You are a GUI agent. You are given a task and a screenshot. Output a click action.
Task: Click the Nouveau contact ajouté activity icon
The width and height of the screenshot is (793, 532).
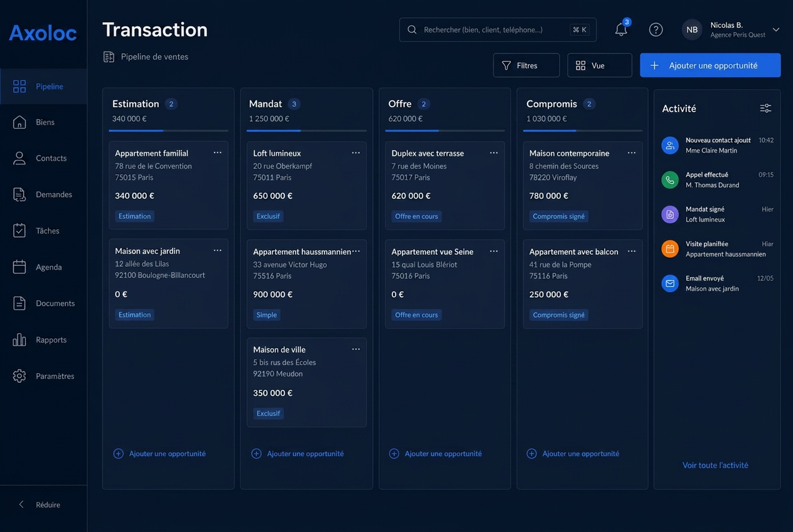670,146
